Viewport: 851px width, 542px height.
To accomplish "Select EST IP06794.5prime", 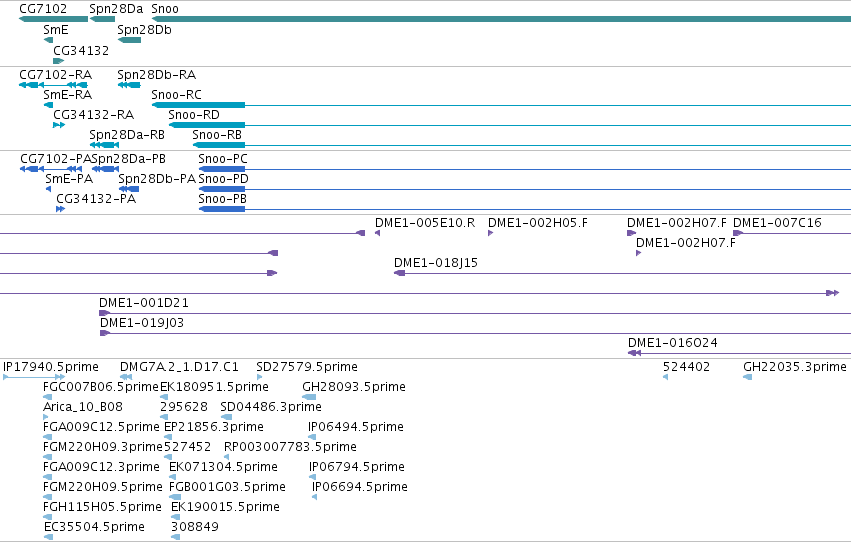I will pyautogui.click(x=312, y=477).
